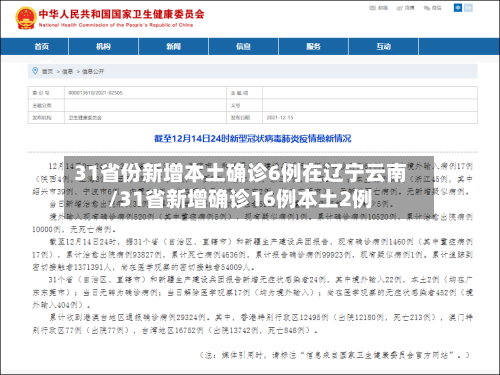Click paragraph starting 截至12月14日24时，据31个省
This screenshot has height=375, width=500.
252,254
